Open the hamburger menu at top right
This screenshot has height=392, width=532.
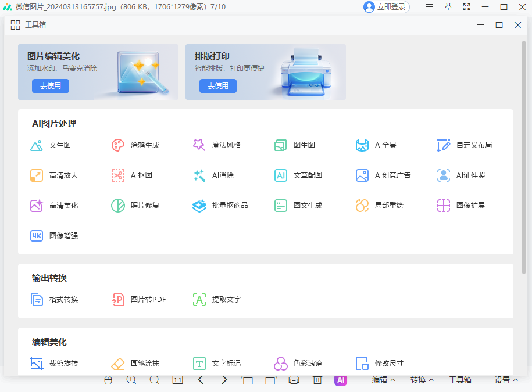(x=429, y=8)
